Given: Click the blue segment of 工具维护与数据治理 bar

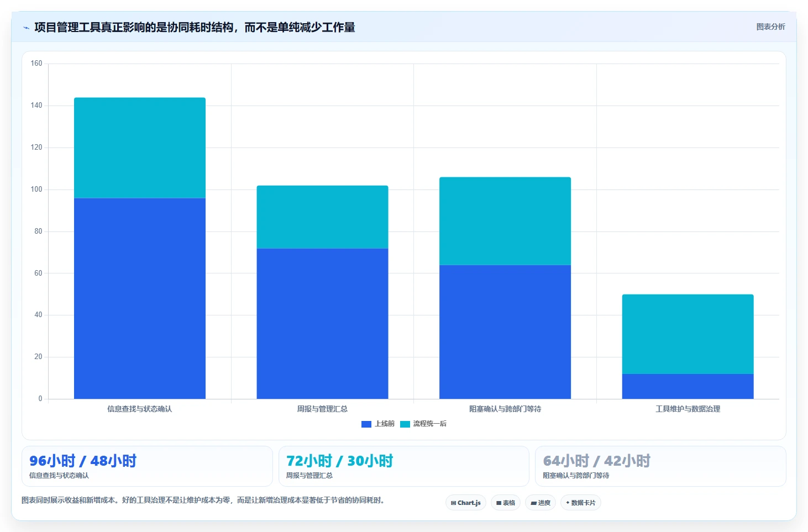Looking at the screenshot, I should [x=688, y=386].
